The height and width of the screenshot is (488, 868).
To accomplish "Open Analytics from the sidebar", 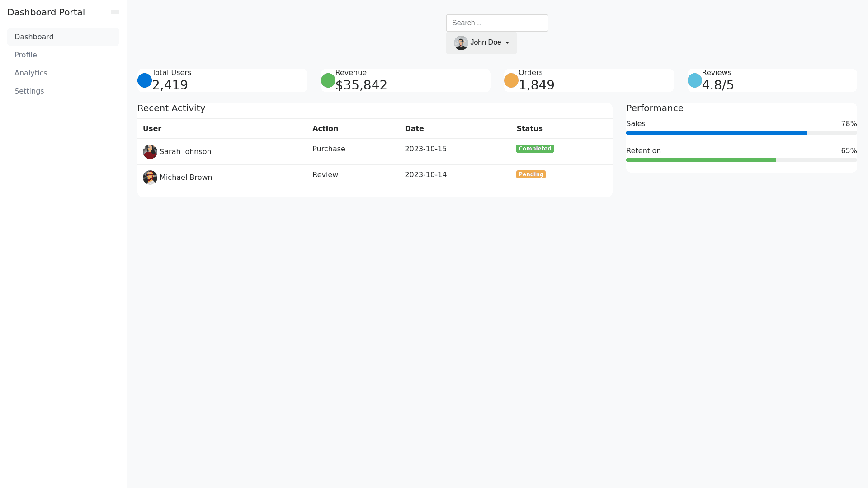I will [x=31, y=73].
